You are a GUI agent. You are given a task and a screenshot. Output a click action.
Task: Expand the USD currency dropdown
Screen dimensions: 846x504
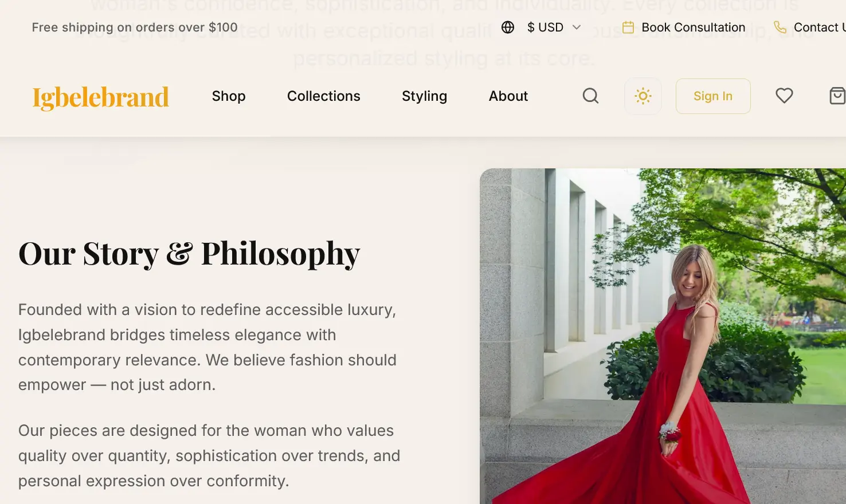[x=546, y=27]
